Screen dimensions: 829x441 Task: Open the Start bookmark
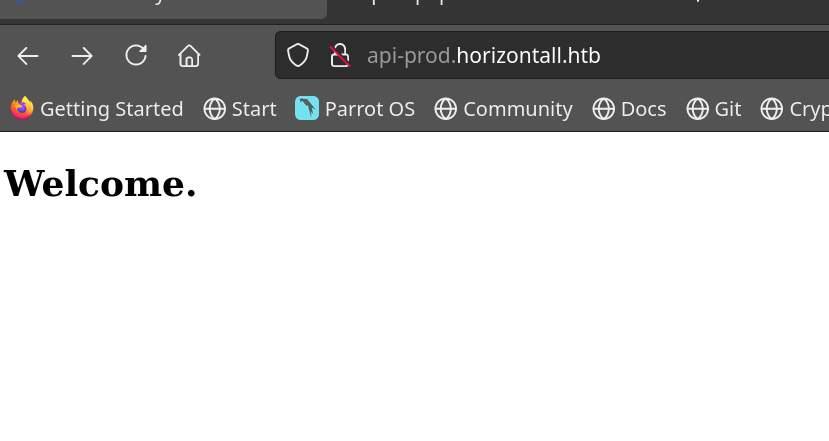240,109
